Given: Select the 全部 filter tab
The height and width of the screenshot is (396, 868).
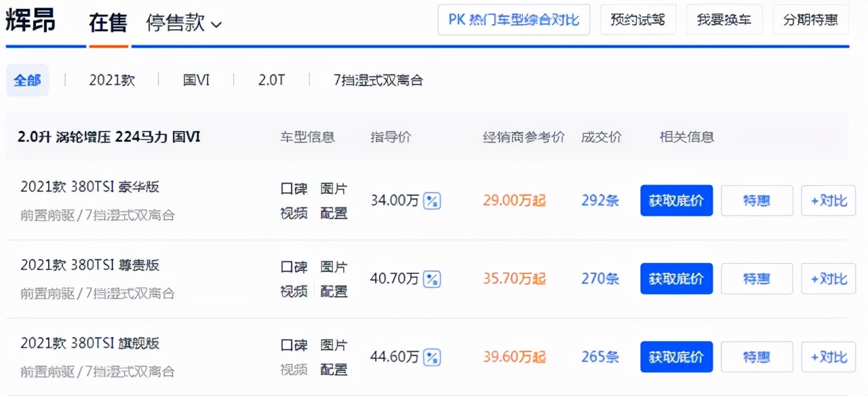Looking at the screenshot, I should [27, 80].
